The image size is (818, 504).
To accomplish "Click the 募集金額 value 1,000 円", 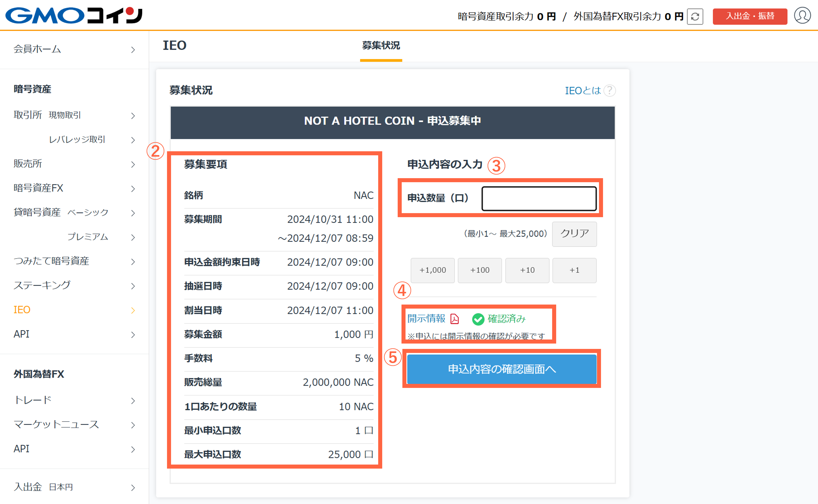I will pyautogui.click(x=354, y=334).
